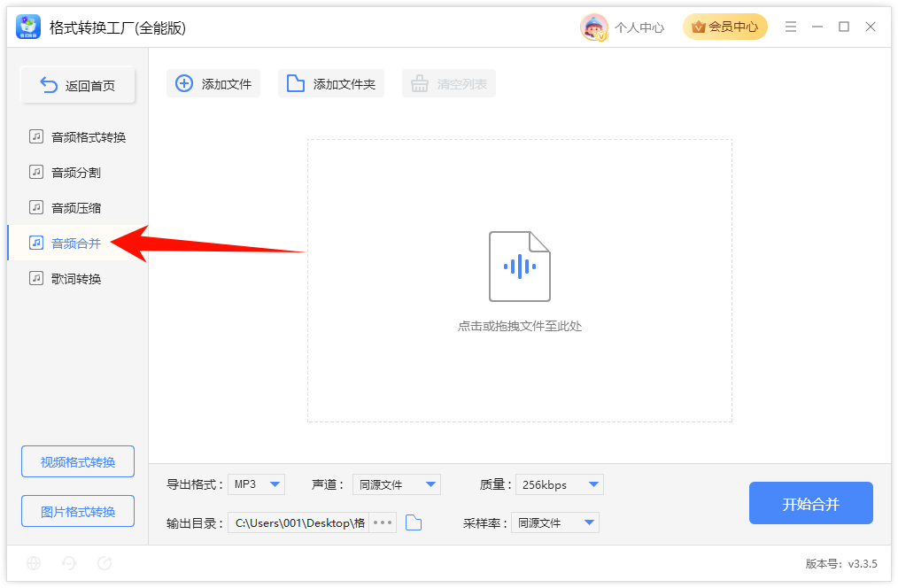This screenshot has width=898, height=588.
Task: Click the app logo in title bar
Action: coord(28,27)
